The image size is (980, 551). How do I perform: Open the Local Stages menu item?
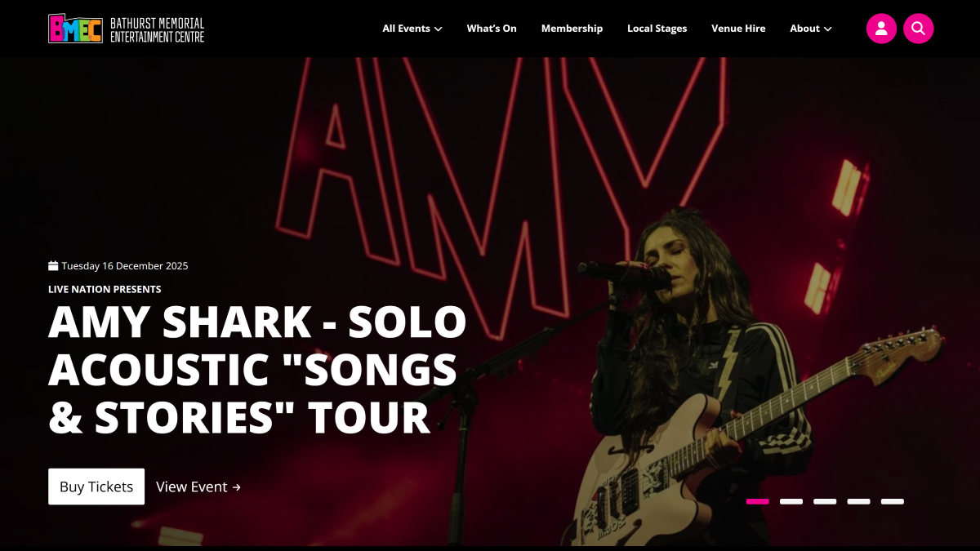point(657,29)
